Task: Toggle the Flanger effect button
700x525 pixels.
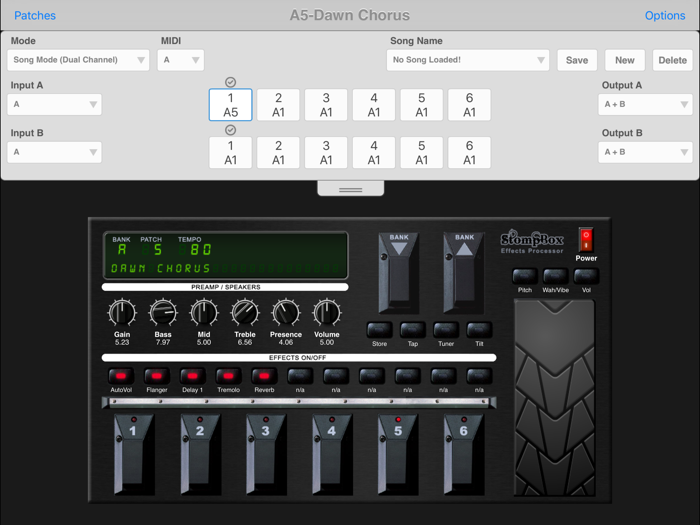Action: pos(156,376)
